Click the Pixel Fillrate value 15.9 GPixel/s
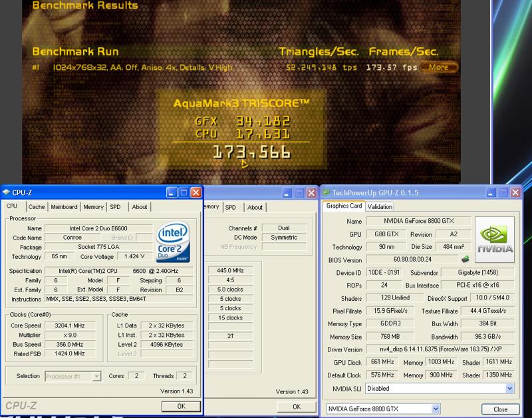Screen dimensions: 532x418 [x=390, y=311]
